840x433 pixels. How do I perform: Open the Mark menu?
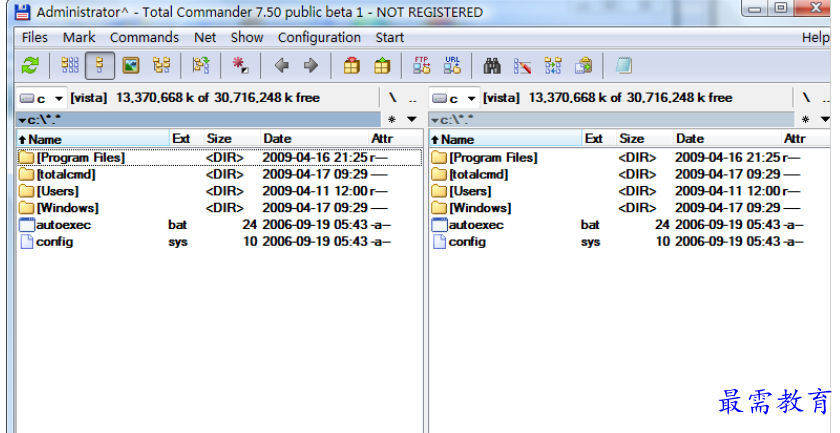coord(79,38)
